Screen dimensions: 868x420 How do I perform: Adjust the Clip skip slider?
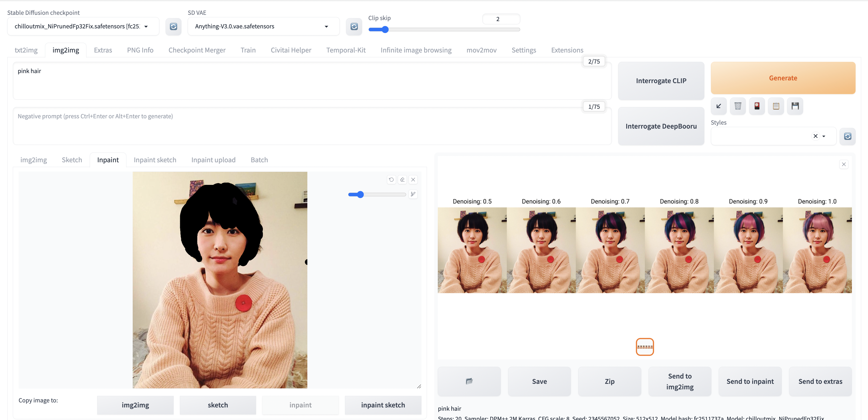[444, 30]
